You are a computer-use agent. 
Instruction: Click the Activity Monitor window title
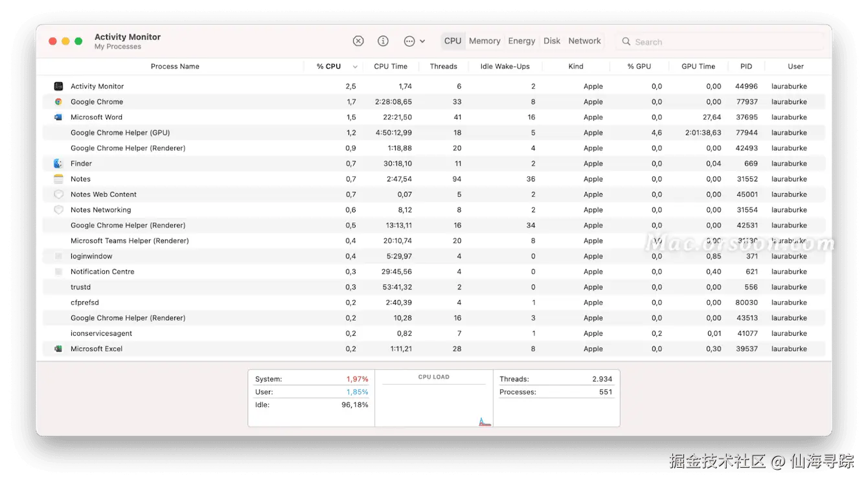tap(128, 37)
